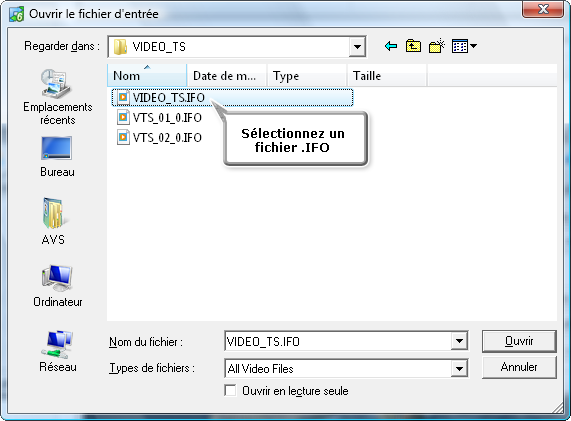571x421 pixels.
Task: Close the Ouvrir le fichier d'entrée dialog
Action: [543, 9]
